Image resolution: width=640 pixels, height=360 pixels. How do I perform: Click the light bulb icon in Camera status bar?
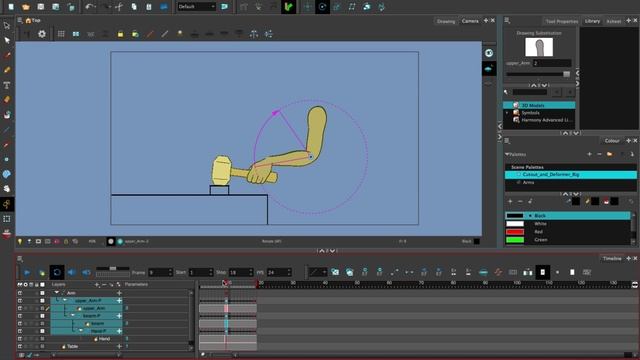tap(20, 241)
